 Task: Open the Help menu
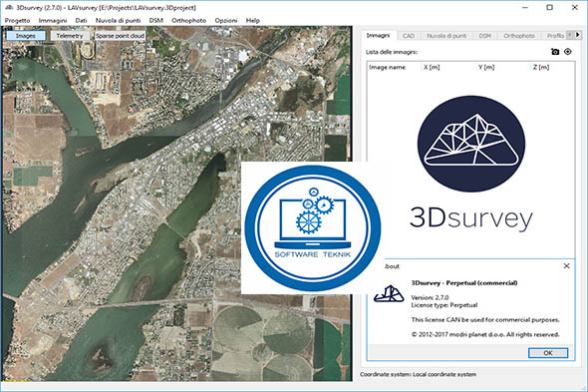pos(253,20)
